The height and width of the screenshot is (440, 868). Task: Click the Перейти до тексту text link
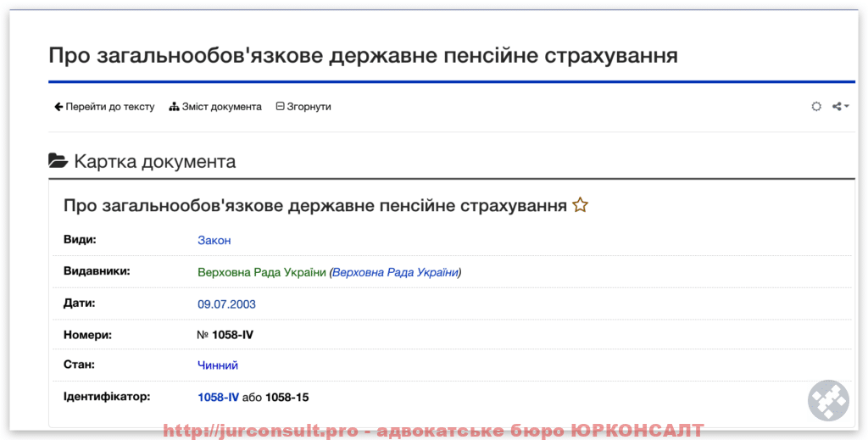(x=110, y=107)
